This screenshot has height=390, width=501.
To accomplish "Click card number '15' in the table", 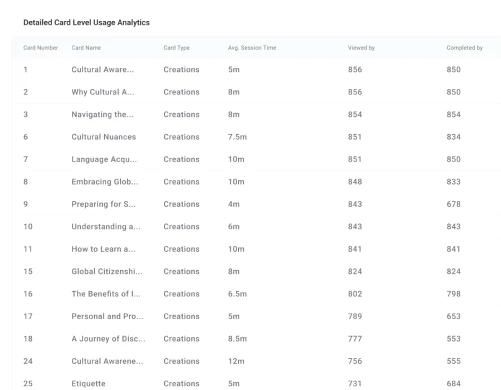I will pyautogui.click(x=28, y=271).
